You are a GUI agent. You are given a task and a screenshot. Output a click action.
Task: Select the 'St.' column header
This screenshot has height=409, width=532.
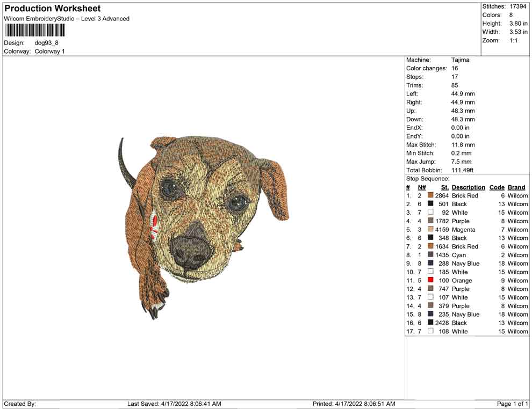(x=445, y=187)
